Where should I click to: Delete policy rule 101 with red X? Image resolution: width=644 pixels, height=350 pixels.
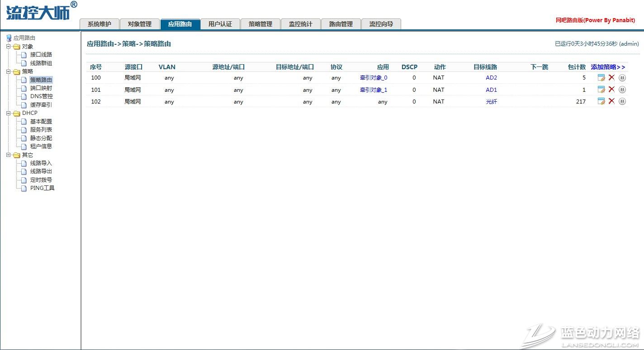pyautogui.click(x=611, y=90)
